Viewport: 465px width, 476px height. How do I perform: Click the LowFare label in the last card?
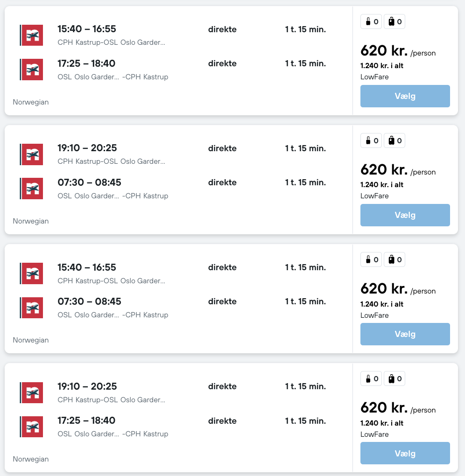[x=374, y=434]
